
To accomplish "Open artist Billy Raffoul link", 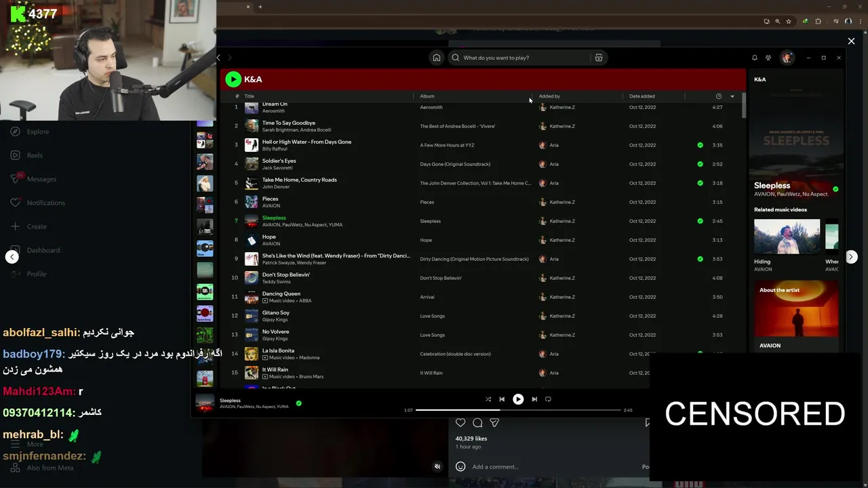I will pyautogui.click(x=275, y=148).
